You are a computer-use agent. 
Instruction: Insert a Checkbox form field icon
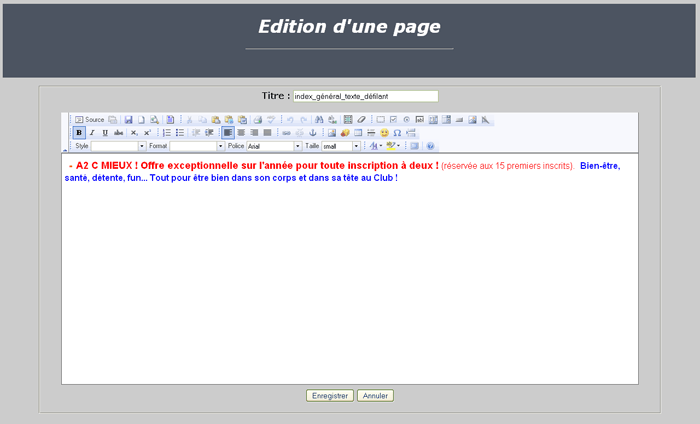[x=393, y=120]
